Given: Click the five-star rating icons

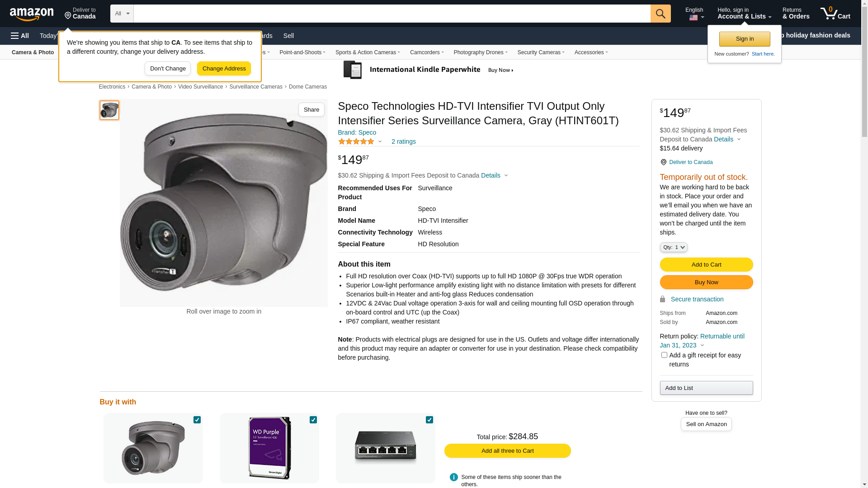Looking at the screenshot, I should coord(356,141).
